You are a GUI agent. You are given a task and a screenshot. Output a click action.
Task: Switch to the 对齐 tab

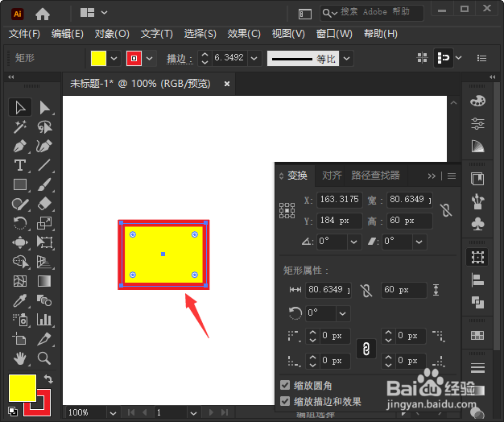point(332,176)
